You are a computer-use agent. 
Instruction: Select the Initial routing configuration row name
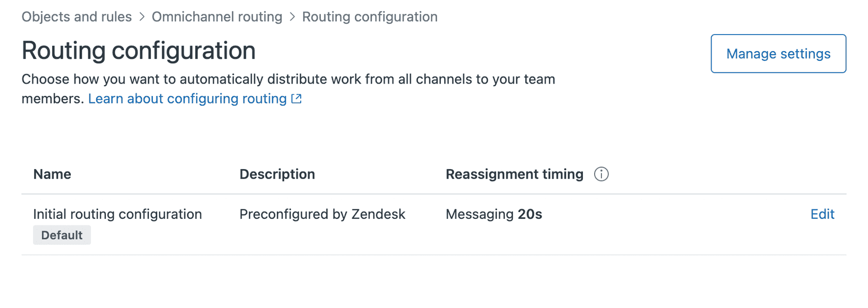point(117,214)
